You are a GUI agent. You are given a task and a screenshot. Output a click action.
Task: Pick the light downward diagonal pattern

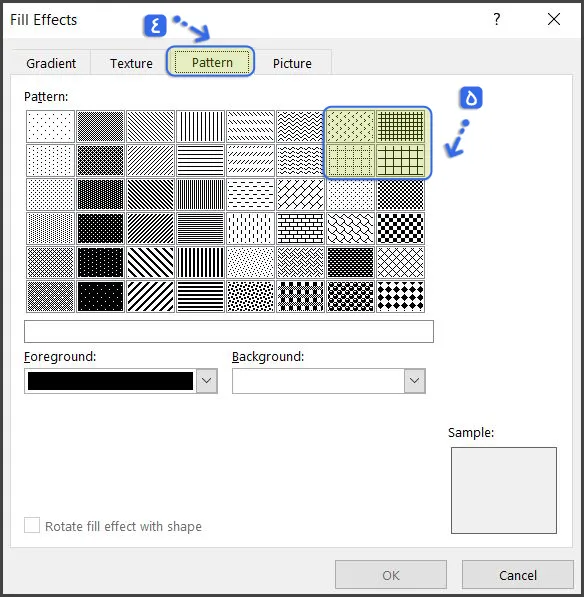click(150, 127)
